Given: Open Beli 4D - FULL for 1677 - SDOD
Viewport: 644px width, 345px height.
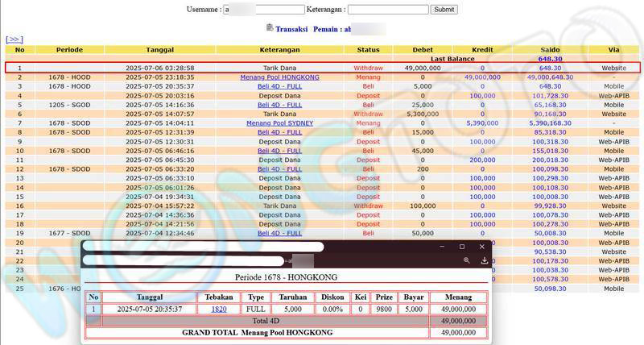Looking at the screenshot, I should point(279,233).
